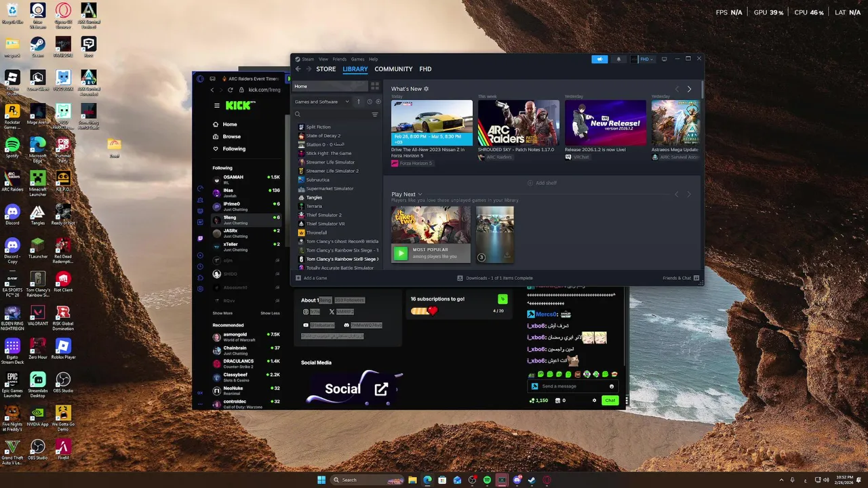Switch Steam library to grid collections view
The width and height of the screenshot is (868, 488).
click(x=374, y=86)
